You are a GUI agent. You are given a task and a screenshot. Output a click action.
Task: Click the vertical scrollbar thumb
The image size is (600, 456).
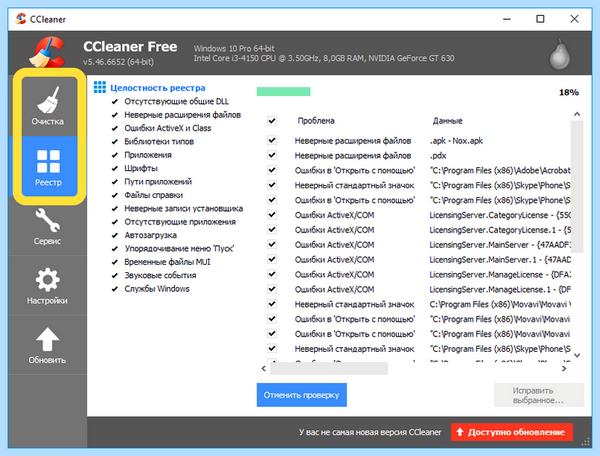[x=577, y=186]
